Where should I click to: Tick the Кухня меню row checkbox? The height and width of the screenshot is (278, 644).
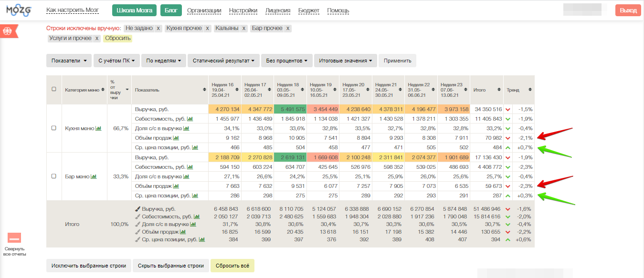[x=54, y=128]
